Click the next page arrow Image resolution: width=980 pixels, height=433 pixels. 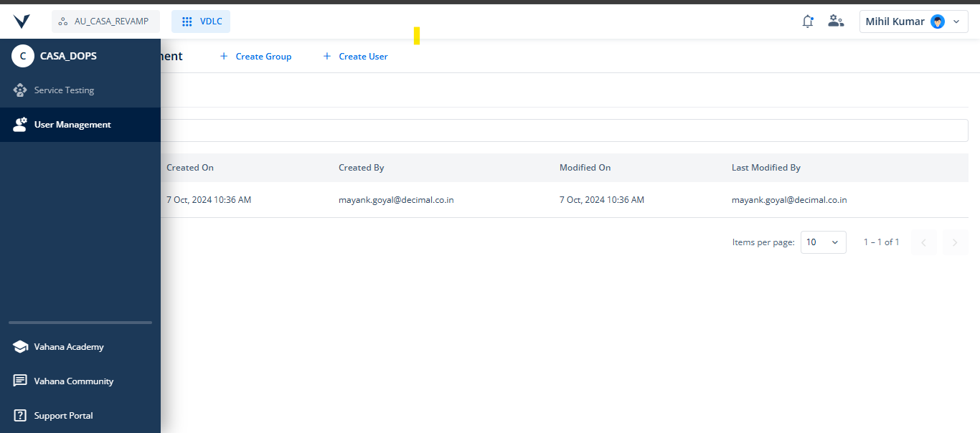coord(955,242)
